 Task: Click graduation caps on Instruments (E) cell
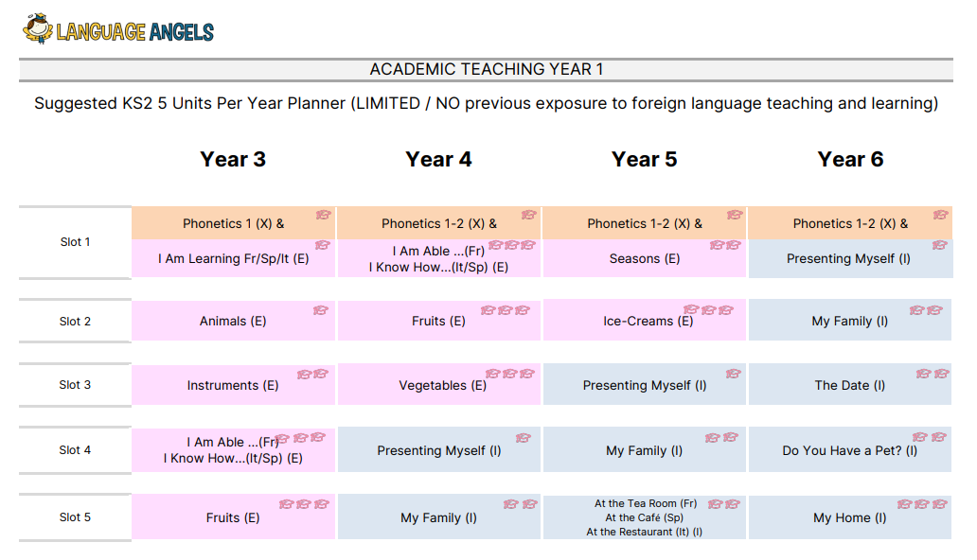point(312,374)
